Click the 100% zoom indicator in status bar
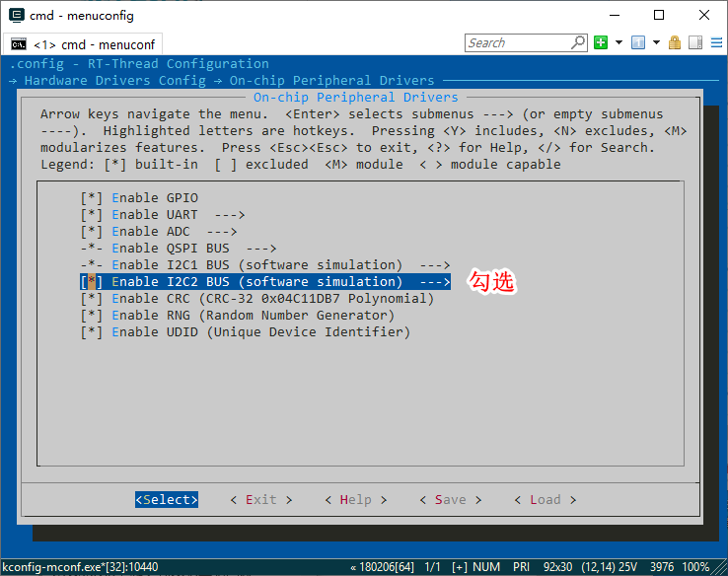 [x=695, y=567]
